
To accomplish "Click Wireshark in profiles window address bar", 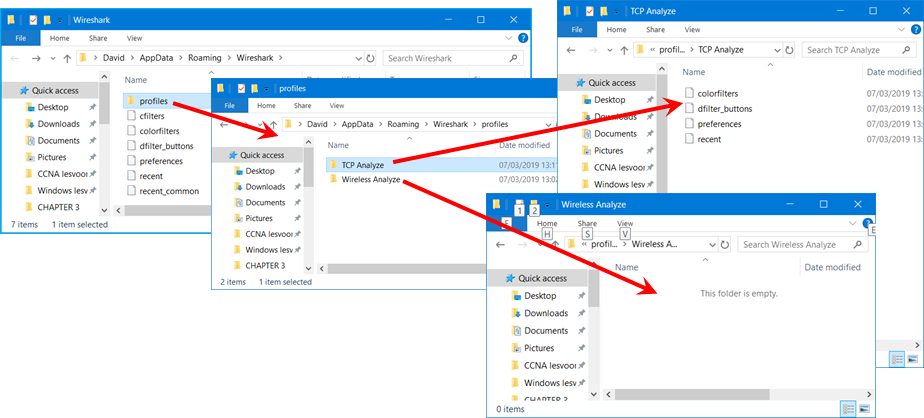I will click(x=450, y=124).
